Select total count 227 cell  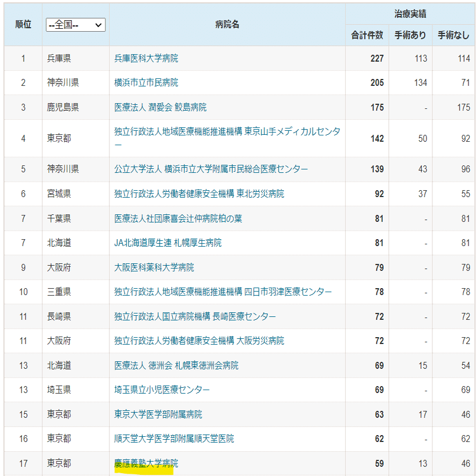[x=367, y=58]
